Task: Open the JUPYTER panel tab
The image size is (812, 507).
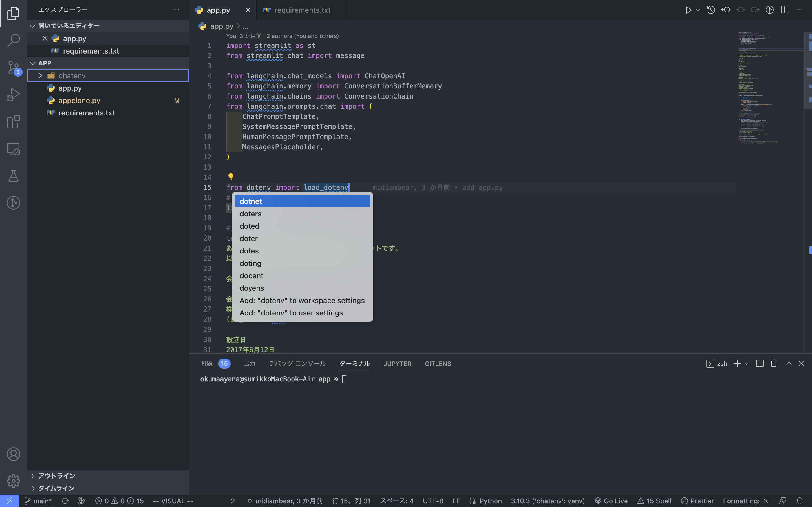Action: coord(397,363)
